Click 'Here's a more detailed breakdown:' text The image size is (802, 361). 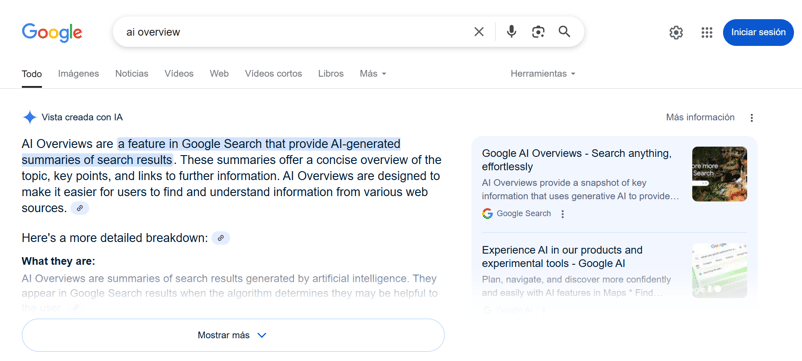click(x=115, y=238)
